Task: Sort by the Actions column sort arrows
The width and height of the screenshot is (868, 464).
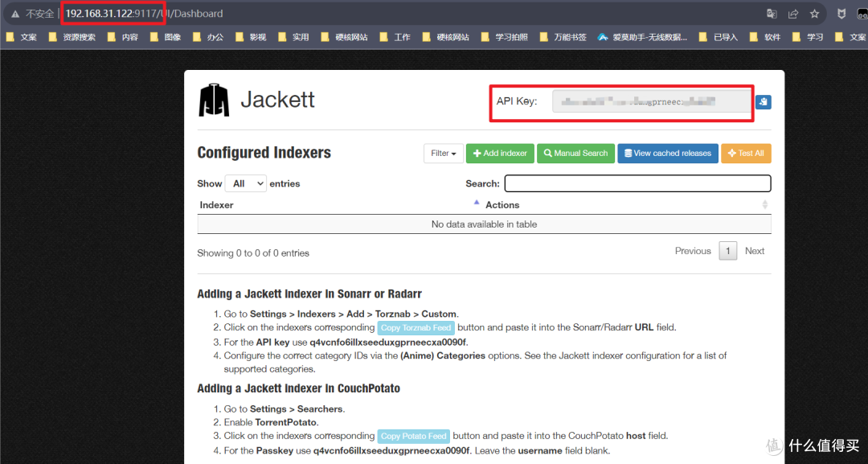Action: [765, 204]
